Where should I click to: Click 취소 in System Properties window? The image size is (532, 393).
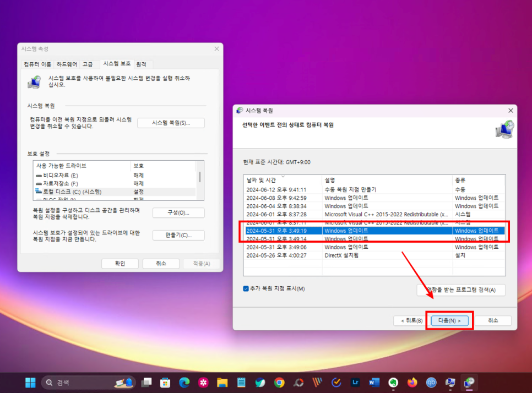(161, 264)
